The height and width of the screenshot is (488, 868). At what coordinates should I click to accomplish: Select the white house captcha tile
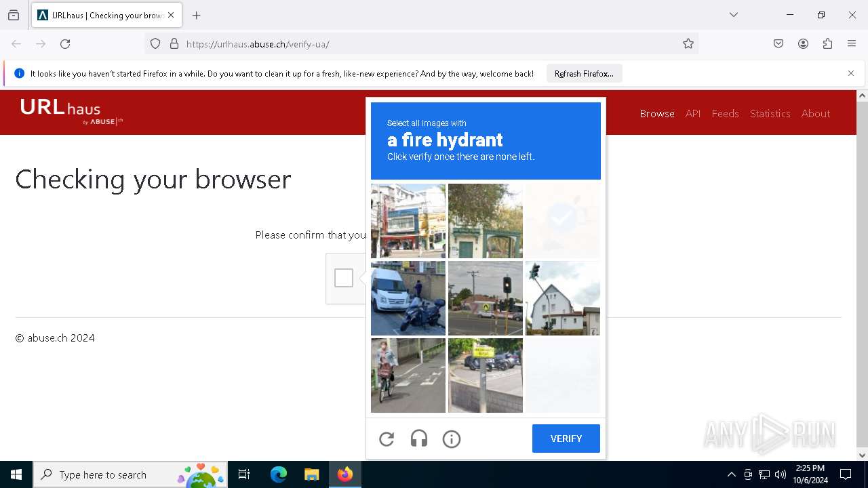point(563,298)
